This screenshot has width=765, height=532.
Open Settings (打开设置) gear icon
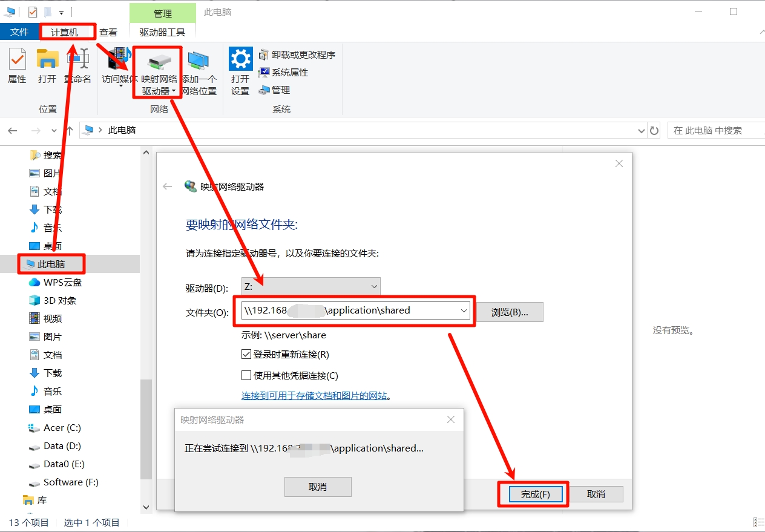click(x=240, y=72)
